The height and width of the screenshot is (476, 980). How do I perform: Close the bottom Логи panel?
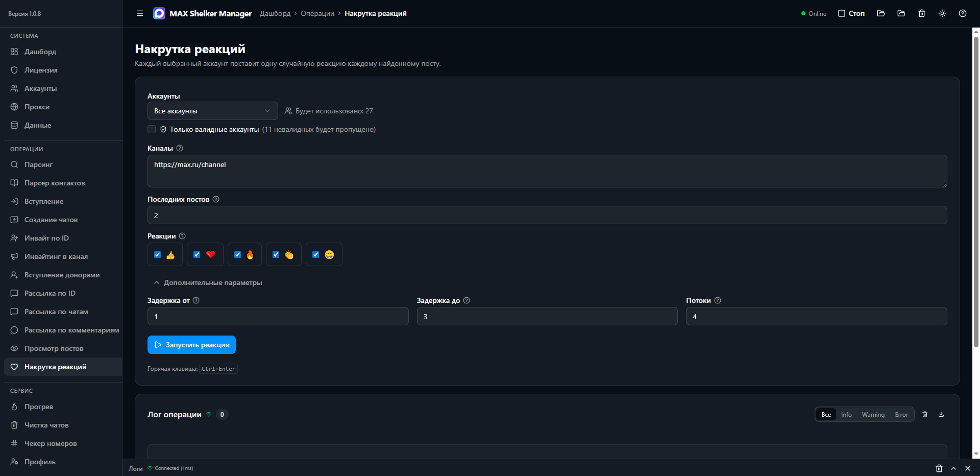968,468
